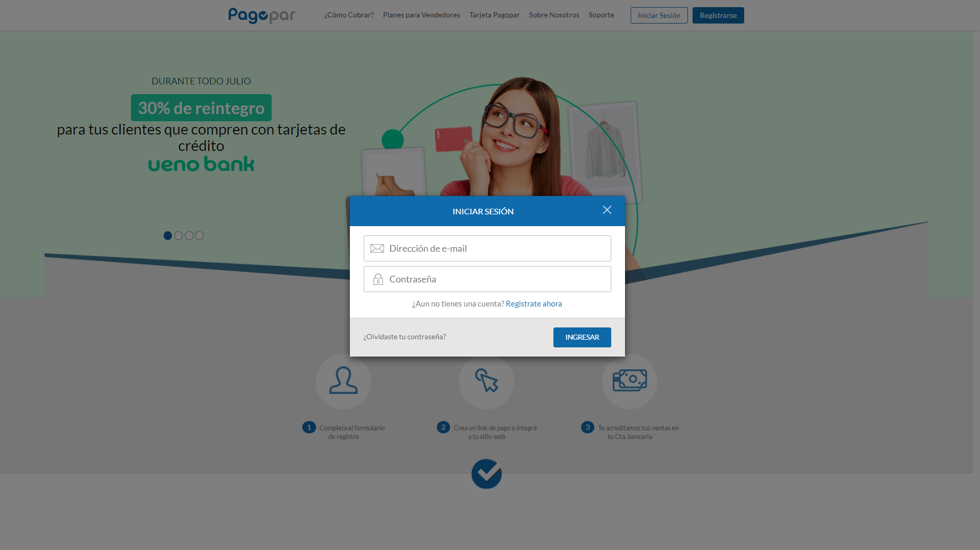Image resolution: width=980 pixels, height=550 pixels.
Task: Focus the Dirección de e-mail field
Action: pyautogui.click(x=487, y=248)
